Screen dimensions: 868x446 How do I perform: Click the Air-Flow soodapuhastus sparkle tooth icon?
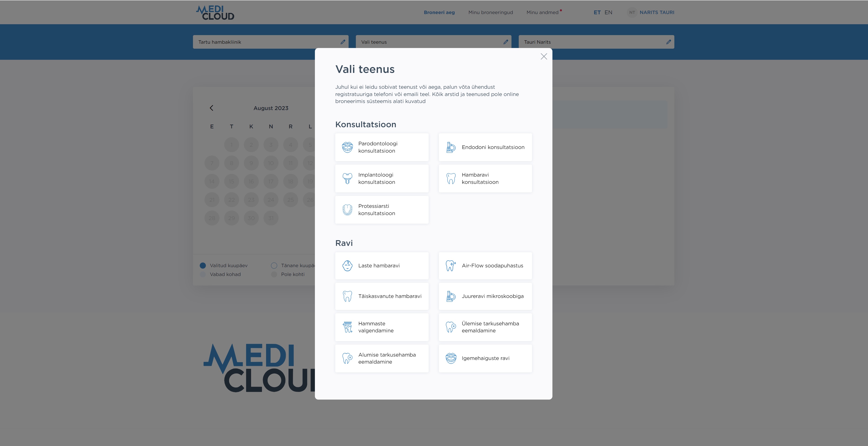[x=450, y=266]
